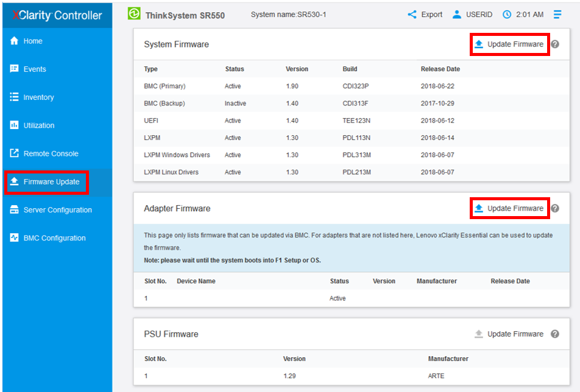
Task: Click the green ThinkSystem power status icon
Action: (134, 14)
